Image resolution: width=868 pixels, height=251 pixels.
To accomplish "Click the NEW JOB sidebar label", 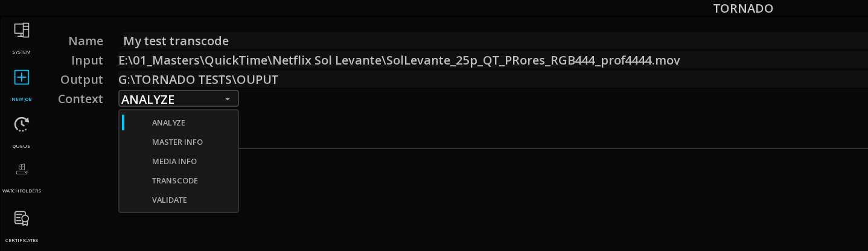I will (22, 100).
